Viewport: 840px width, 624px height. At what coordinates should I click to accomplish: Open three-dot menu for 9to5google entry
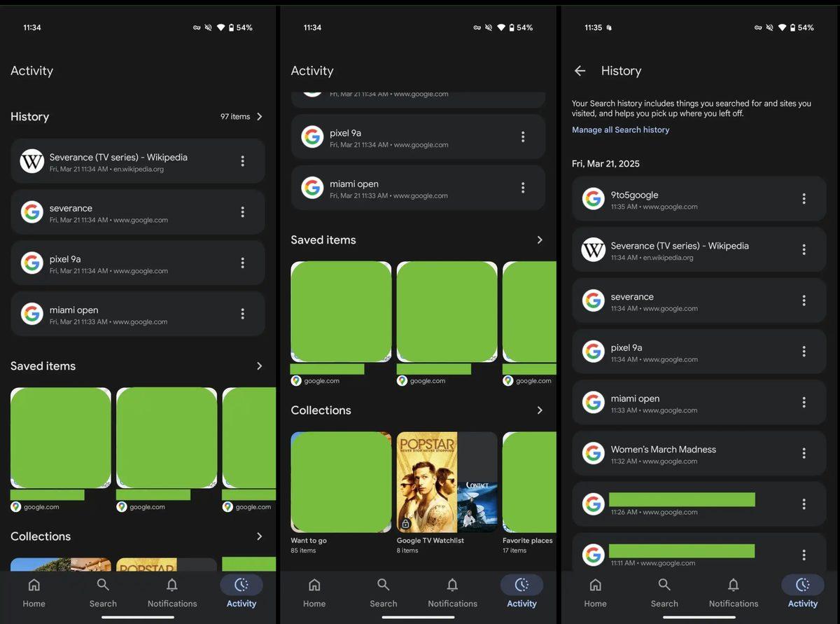pyautogui.click(x=804, y=199)
